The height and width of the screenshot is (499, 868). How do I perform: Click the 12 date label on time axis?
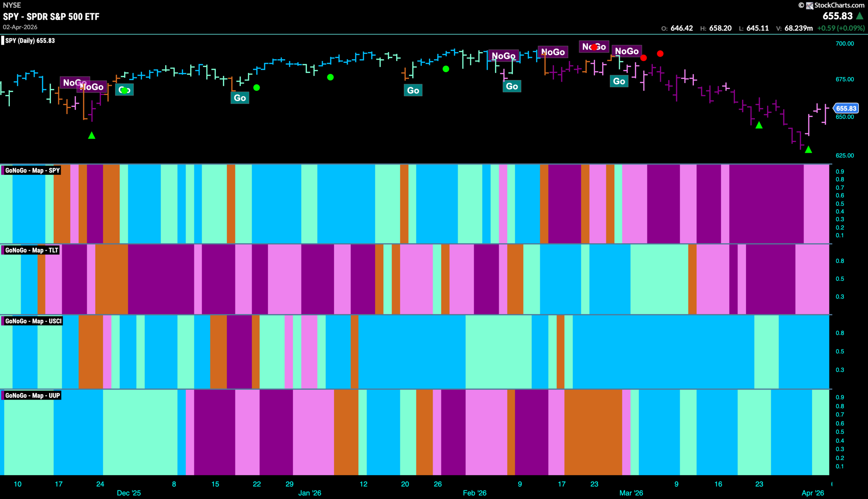363,484
